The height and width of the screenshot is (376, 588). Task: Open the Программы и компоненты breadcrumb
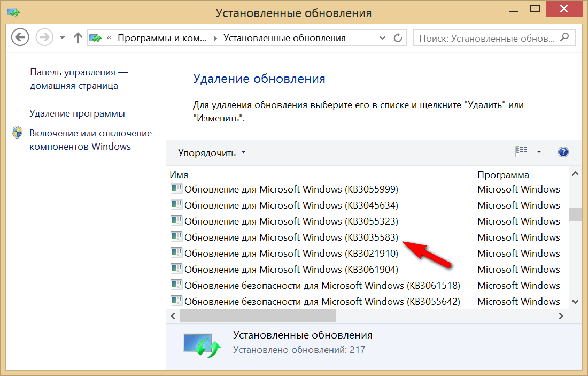tap(162, 39)
